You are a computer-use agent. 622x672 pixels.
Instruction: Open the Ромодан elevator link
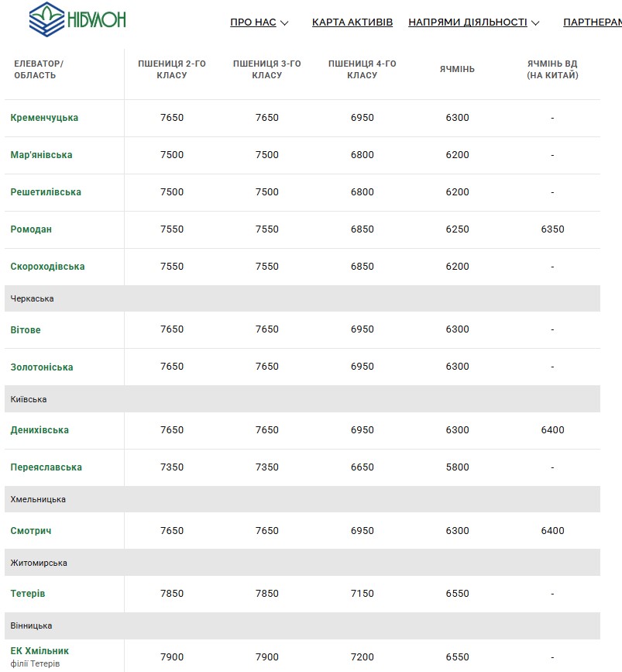[31, 229]
